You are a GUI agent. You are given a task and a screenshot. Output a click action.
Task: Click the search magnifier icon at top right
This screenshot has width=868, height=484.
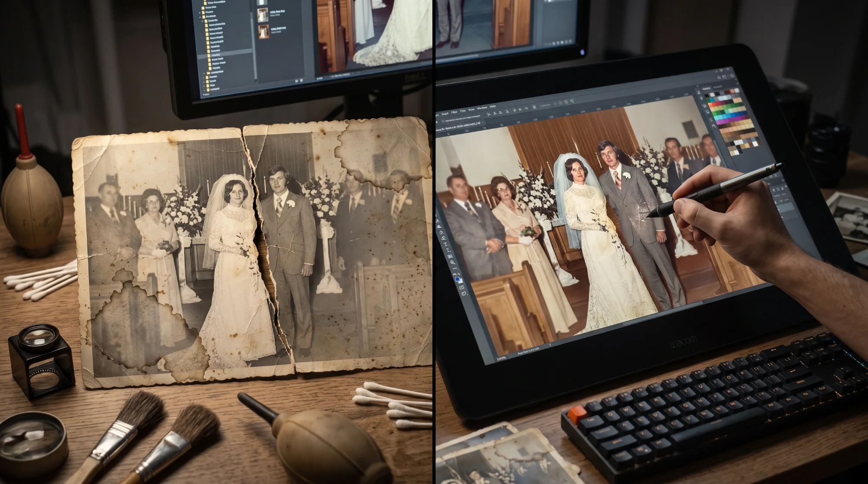[719, 78]
